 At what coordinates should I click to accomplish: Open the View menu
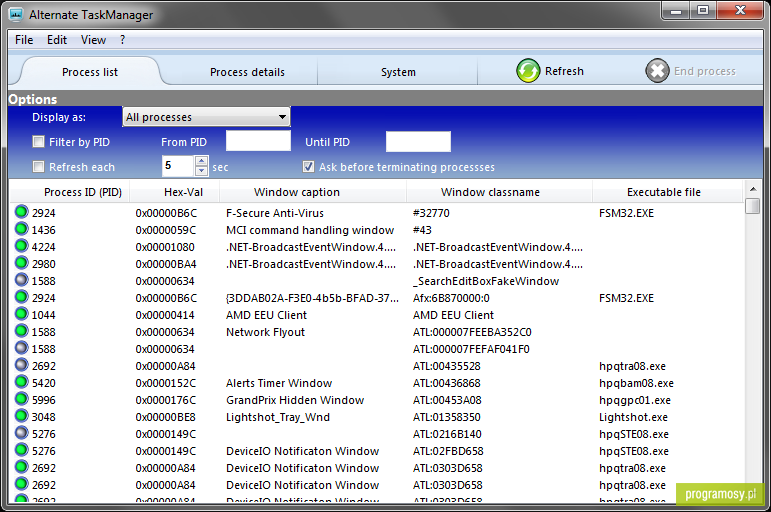(93, 40)
